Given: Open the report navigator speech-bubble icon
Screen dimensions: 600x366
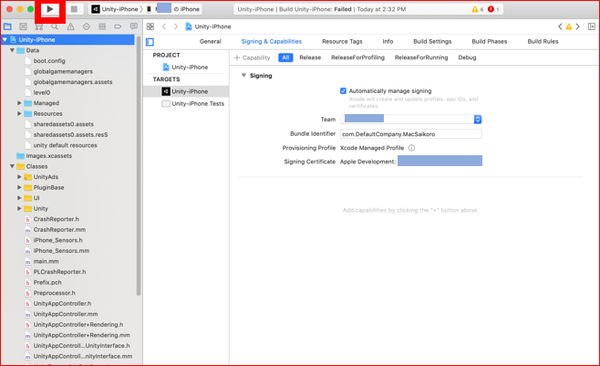Looking at the screenshot, I should click(x=134, y=26).
